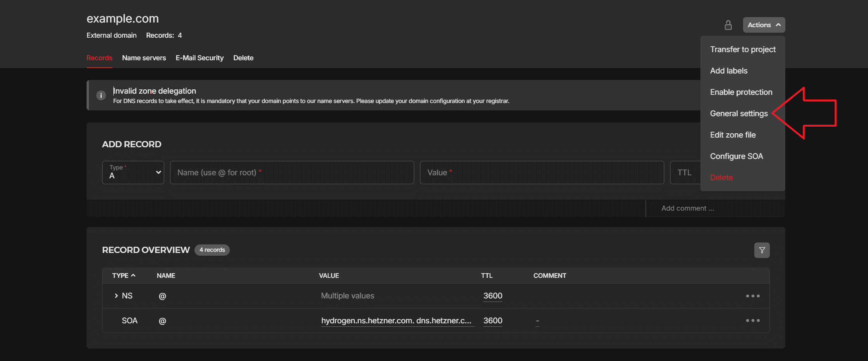Select Transfer to project from menu
Image resolution: width=868 pixels, height=361 pixels.
pos(742,49)
